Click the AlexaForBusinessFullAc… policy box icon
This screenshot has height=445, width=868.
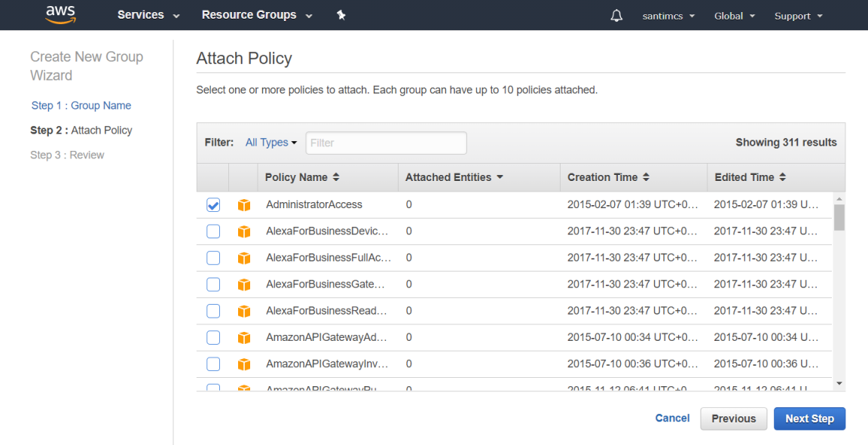click(x=244, y=258)
